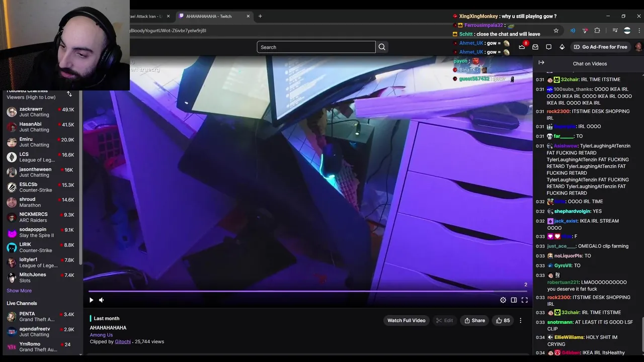The image size is (644, 362).
Task: Switch to AHAHAHAHAHA - Twitch browser tab
Action: click(214, 16)
